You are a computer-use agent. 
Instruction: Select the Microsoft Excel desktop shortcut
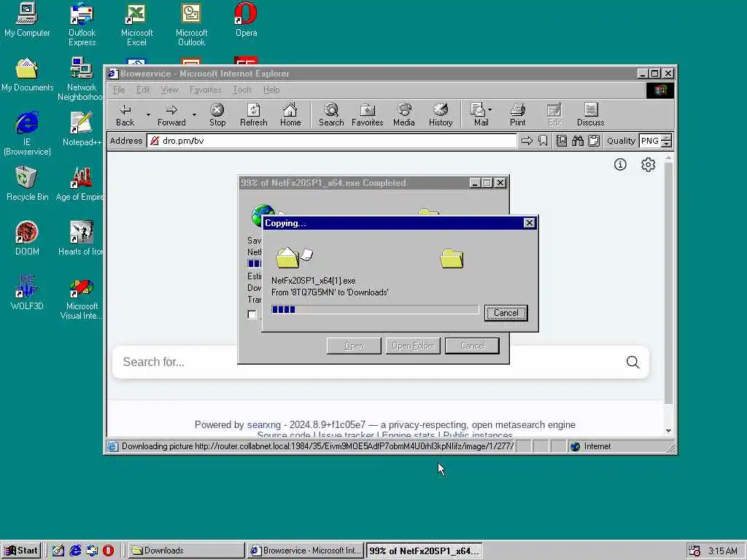point(136,25)
